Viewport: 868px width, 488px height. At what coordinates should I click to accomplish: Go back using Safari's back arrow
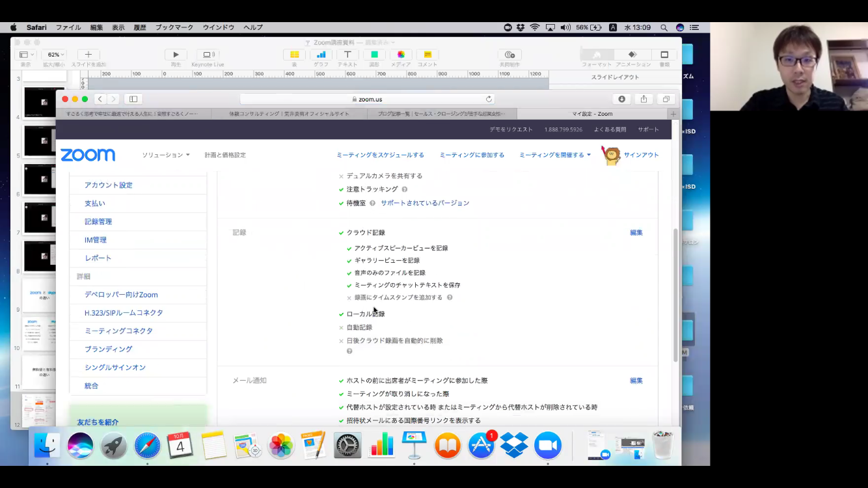tap(100, 99)
